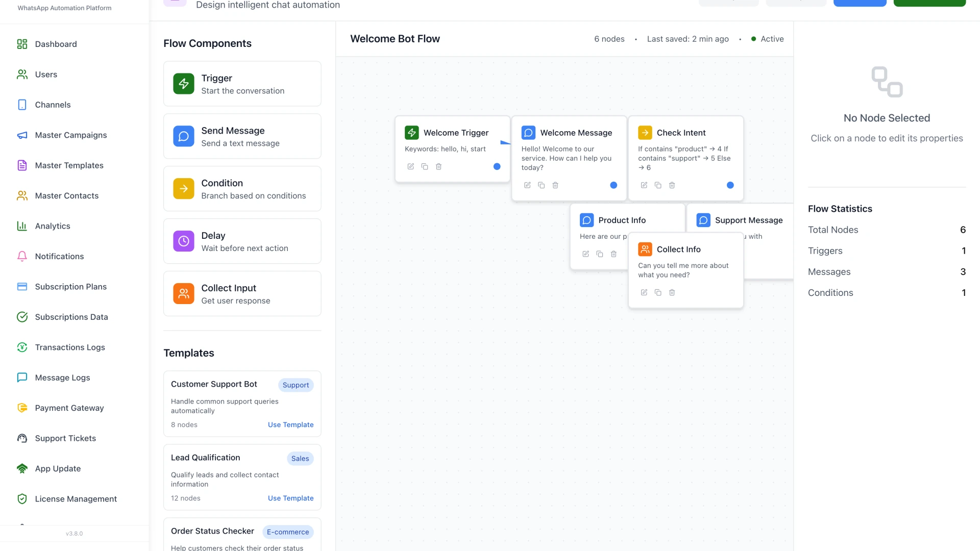Copy the Welcome Message node

[x=542, y=185]
